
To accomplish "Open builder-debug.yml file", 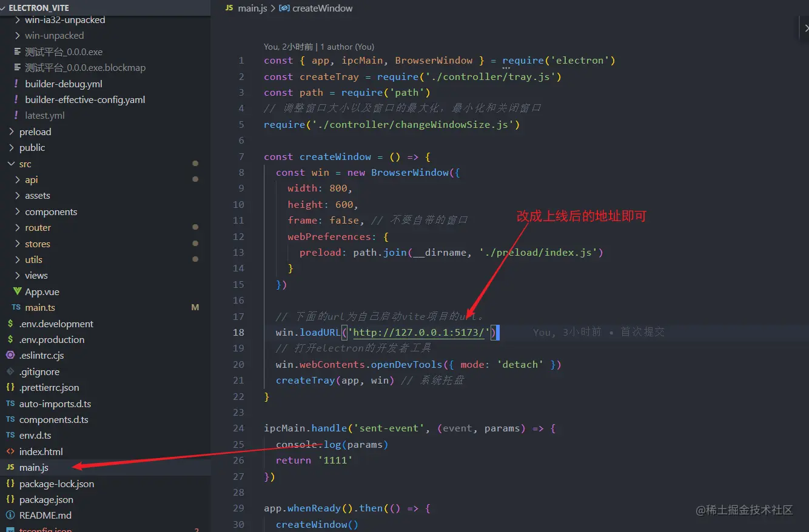I will click(x=64, y=84).
